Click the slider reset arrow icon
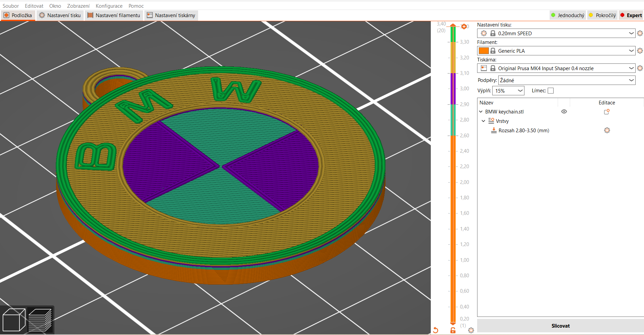The width and height of the screenshot is (644, 335). click(435, 330)
